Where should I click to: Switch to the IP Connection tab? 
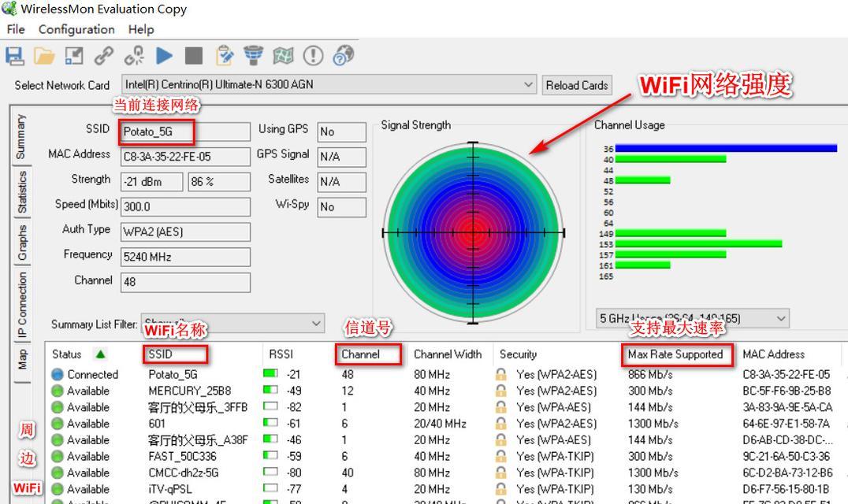point(21,305)
